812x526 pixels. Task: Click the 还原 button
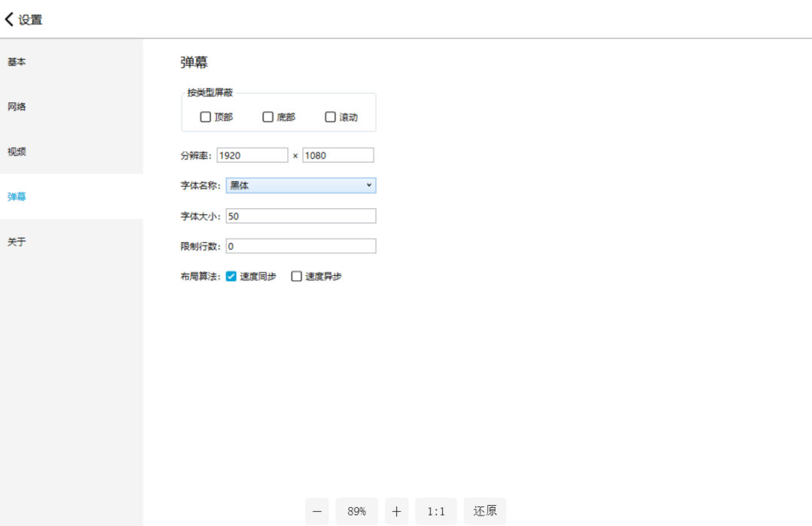pos(485,512)
